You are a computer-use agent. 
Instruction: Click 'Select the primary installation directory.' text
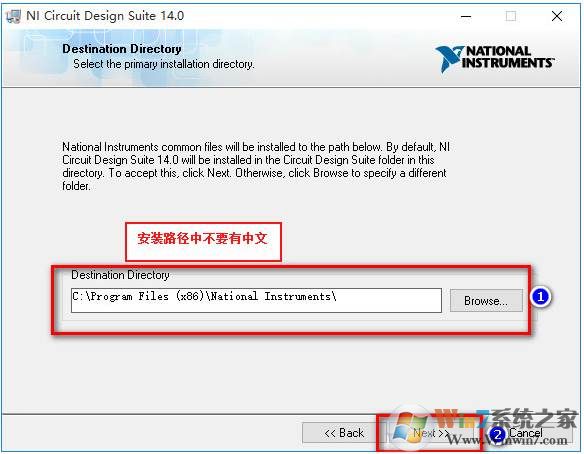point(164,64)
